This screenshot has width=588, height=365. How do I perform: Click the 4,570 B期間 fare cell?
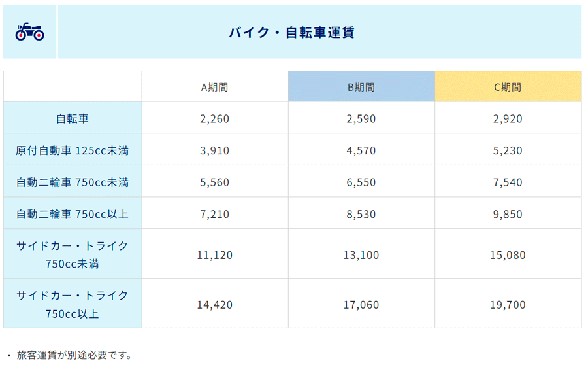pos(361,150)
